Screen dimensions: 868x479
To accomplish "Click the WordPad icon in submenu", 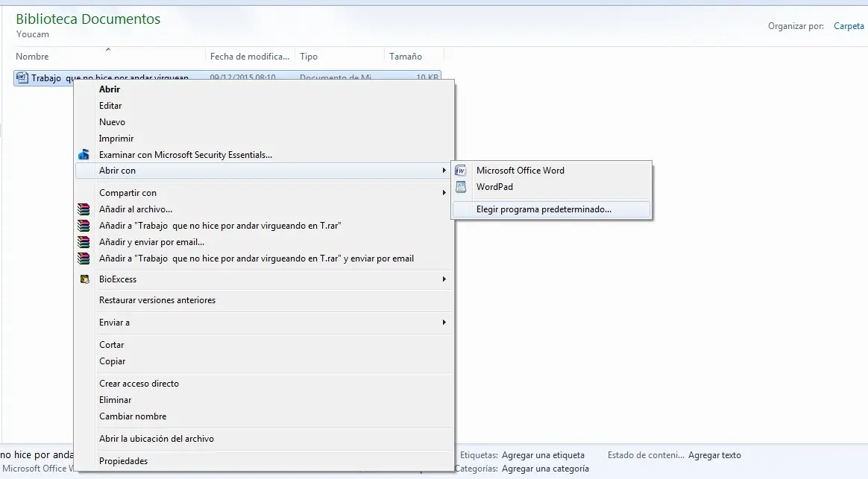I will 461,187.
